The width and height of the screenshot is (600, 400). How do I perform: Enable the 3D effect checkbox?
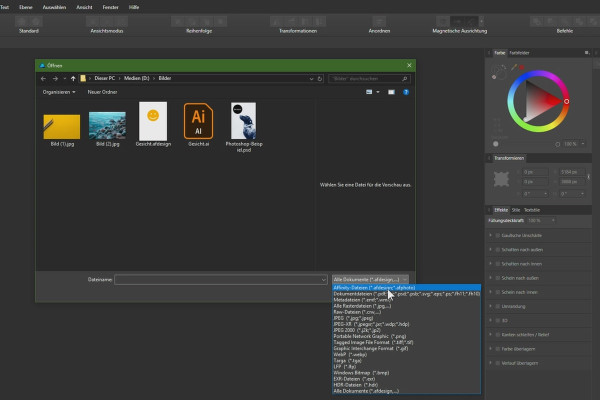pyautogui.click(x=498, y=320)
